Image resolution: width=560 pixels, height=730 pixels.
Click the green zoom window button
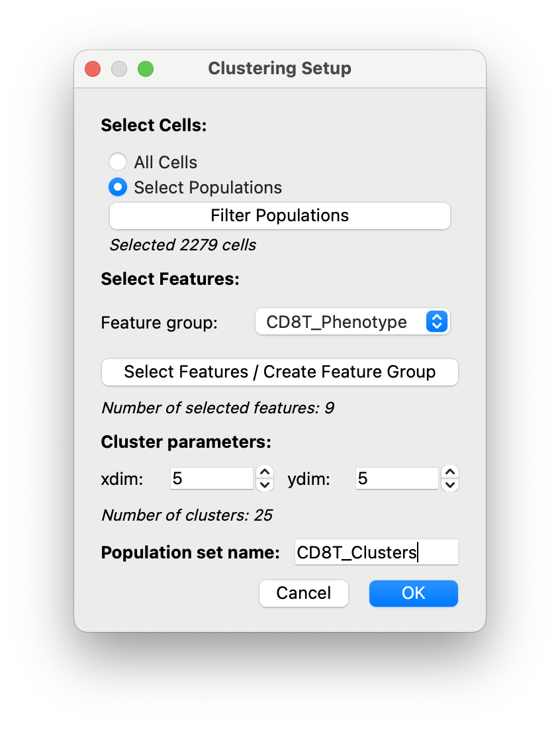click(145, 68)
